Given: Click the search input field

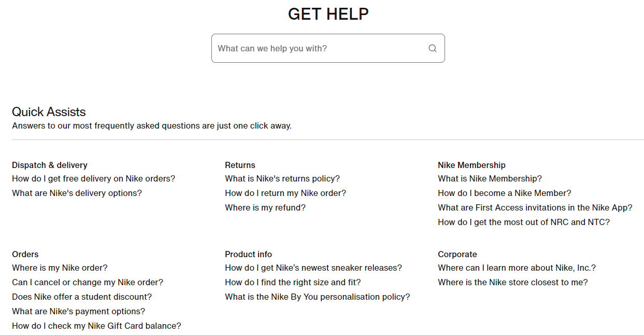Looking at the screenshot, I should [311, 48].
